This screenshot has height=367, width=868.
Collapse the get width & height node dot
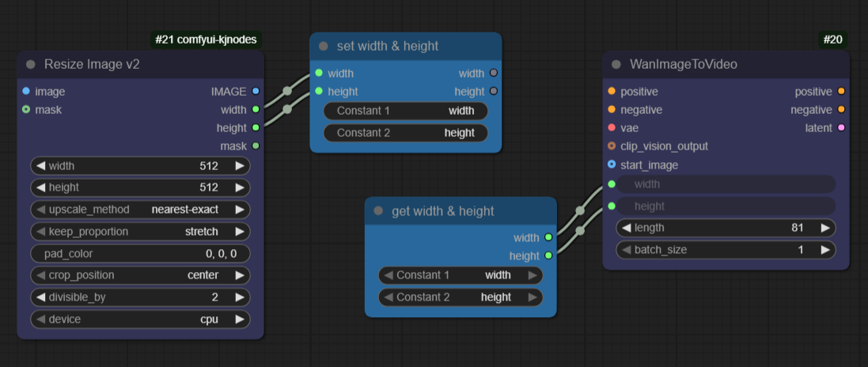378,211
